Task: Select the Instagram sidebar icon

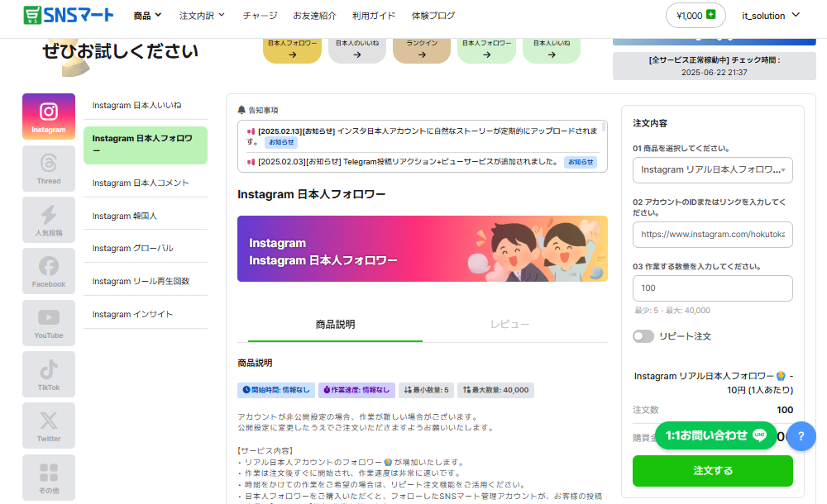Action: tap(49, 116)
